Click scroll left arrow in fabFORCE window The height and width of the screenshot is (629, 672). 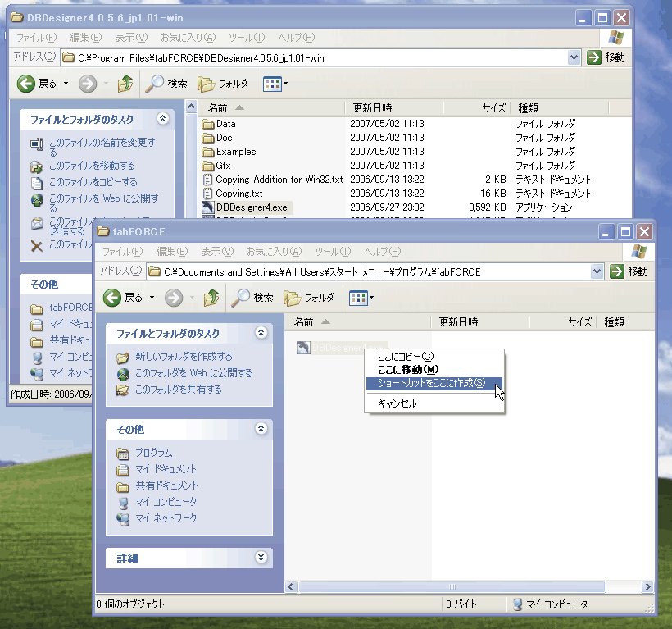pyautogui.click(x=291, y=586)
